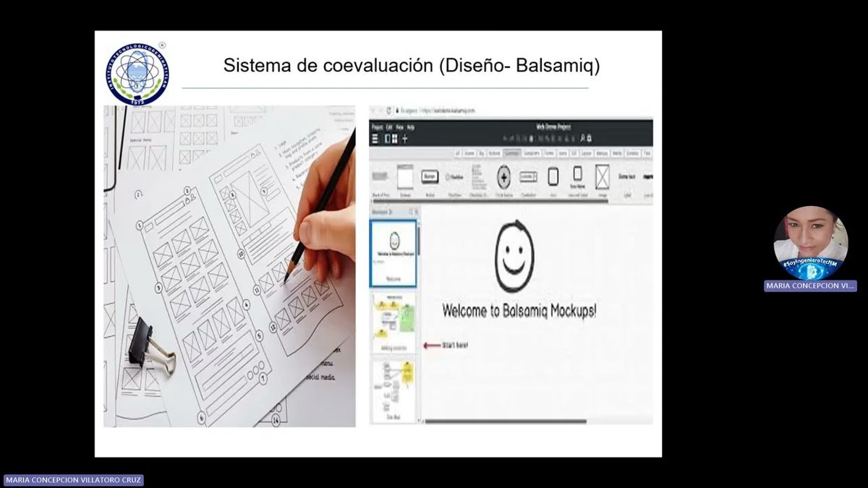Select the second mockup thumbnail with yellow notes

394,322
